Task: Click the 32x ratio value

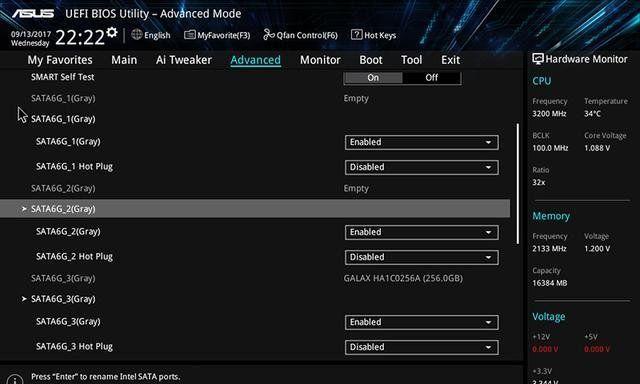Action: click(539, 182)
